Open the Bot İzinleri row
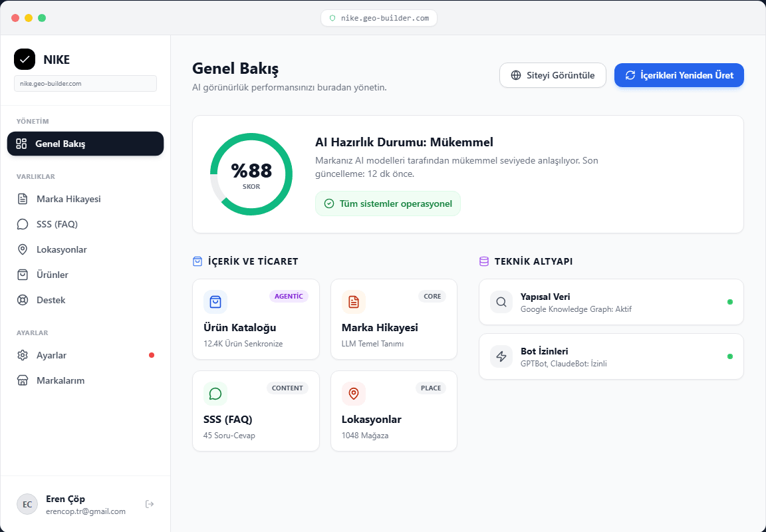This screenshot has height=532, width=766. pos(611,356)
